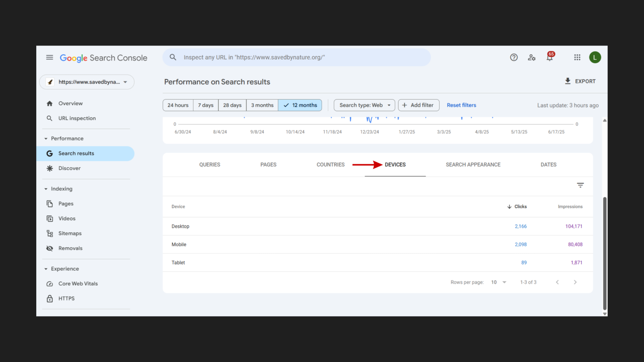Click the table filter rows icon
Image resolution: width=644 pixels, height=362 pixels.
point(580,185)
